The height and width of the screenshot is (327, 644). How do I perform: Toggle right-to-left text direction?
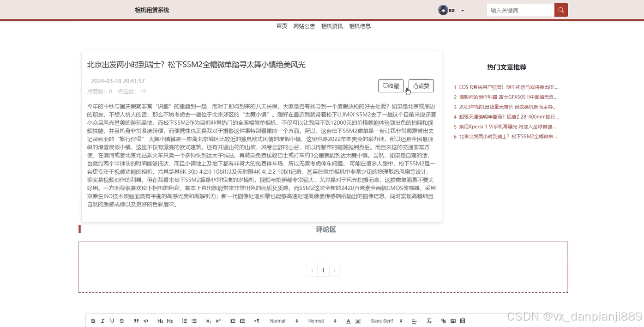pyautogui.click(x=257, y=321)
